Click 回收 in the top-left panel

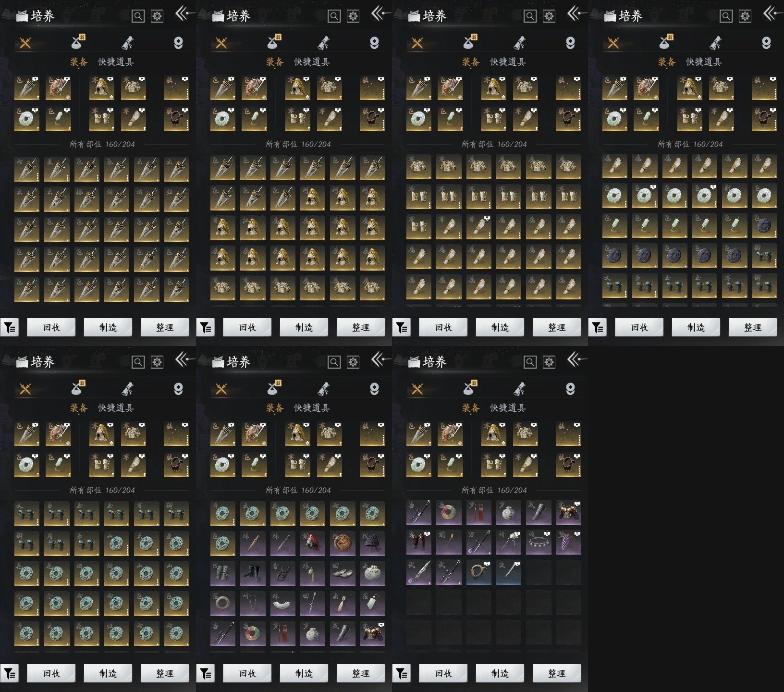[x=51, y=327]
